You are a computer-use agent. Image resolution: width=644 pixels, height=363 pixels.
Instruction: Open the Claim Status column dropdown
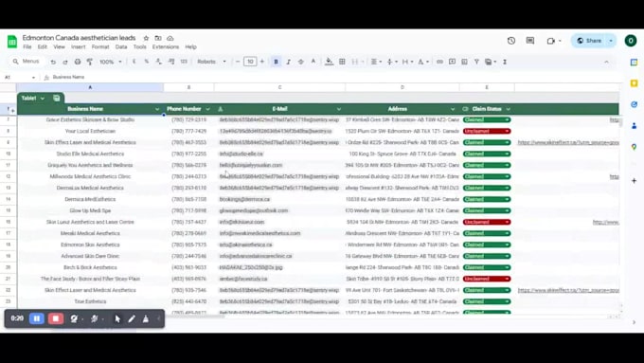point(508,109)
